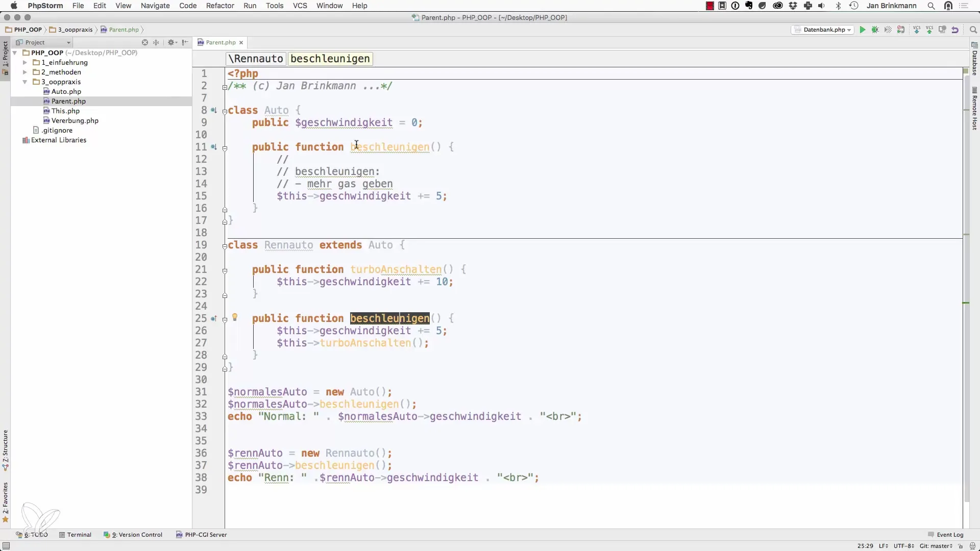Show the intention light bulb on line 25
Image resolution: width=980 pixels, height=551 pixels.
[235, 317]
